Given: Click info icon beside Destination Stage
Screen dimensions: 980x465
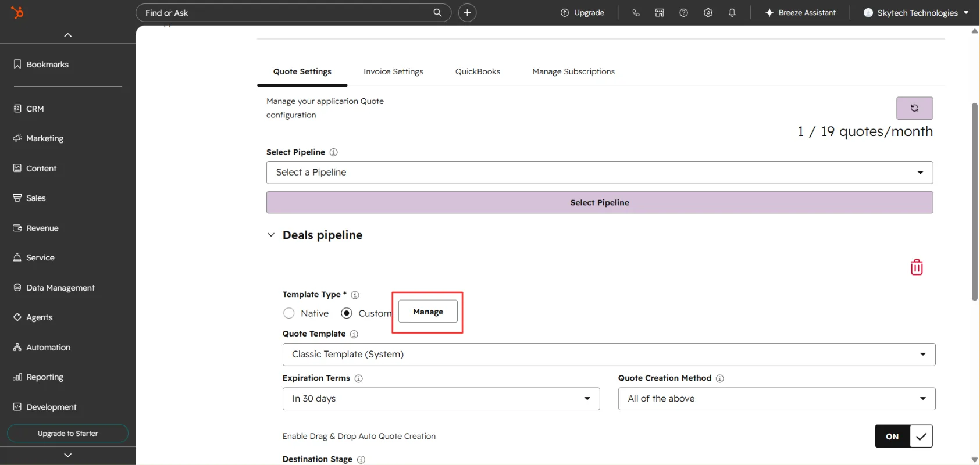Looking at the screenshot, I should coord(361,460).
